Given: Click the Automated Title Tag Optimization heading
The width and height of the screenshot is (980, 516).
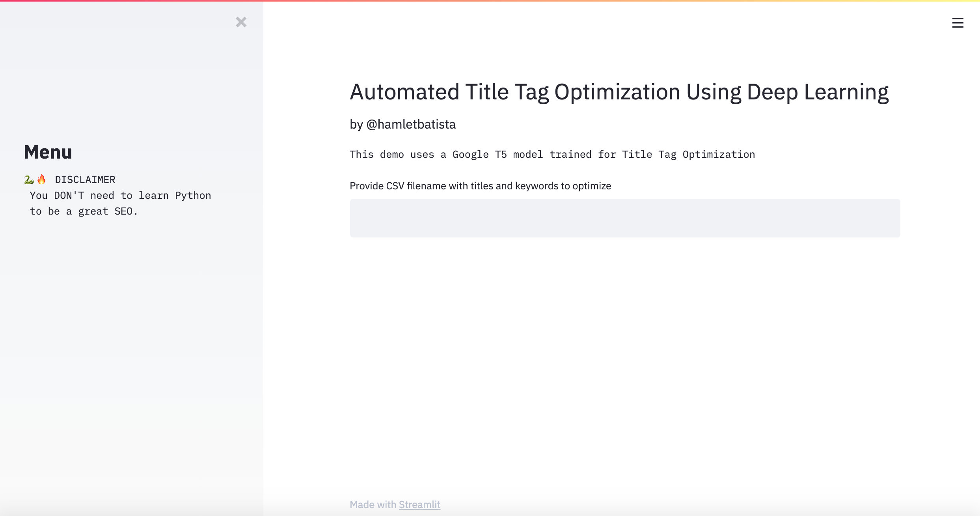Looking at the screenshot, I should click(x=619, y=92).
